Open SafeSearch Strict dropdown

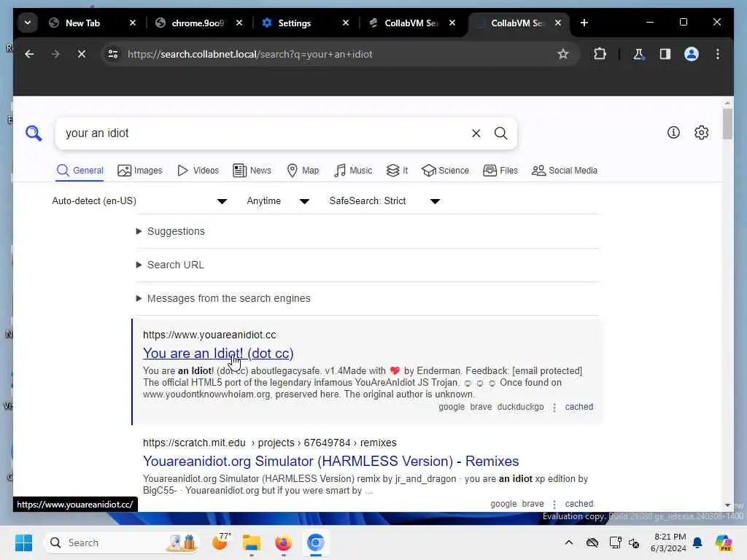coord(384,201)
